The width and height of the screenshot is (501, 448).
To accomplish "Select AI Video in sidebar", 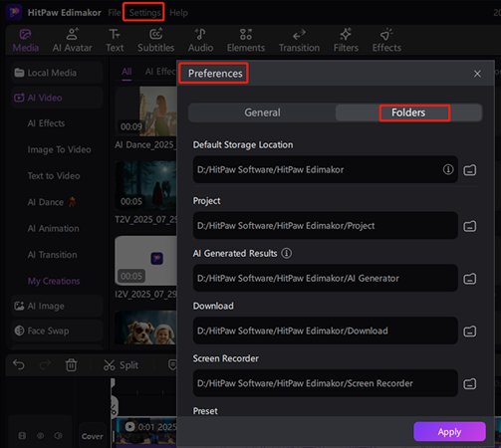I will tap(56, 98).
